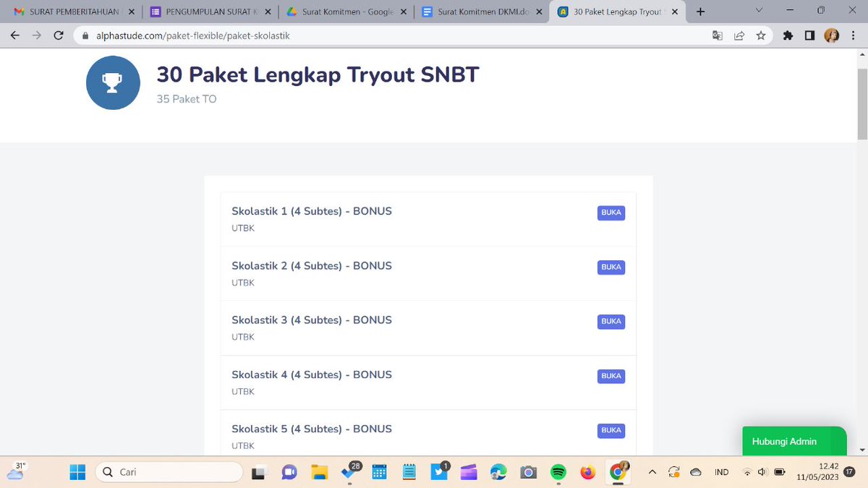Viewport: 868px width, 488px height.
Task: Open the Teams Chat taskbar icon
Action: pyautogui.click(x=289, y=472)
